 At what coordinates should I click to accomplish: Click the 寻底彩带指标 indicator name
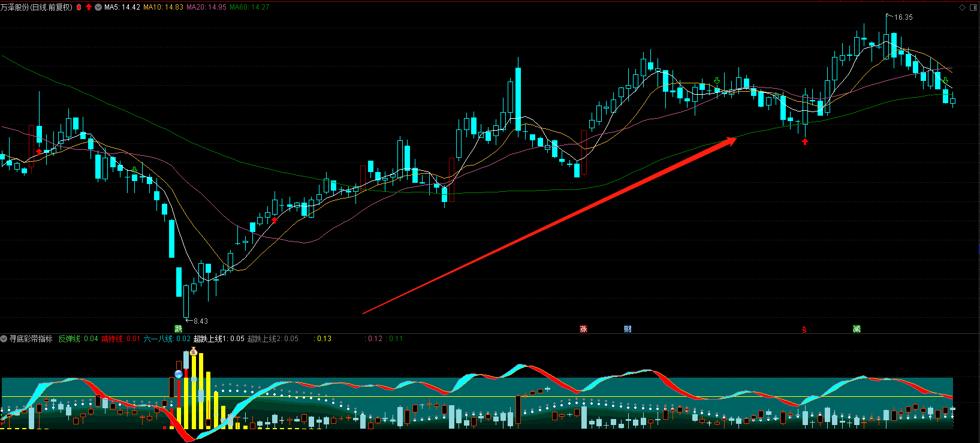click(31, 339)
